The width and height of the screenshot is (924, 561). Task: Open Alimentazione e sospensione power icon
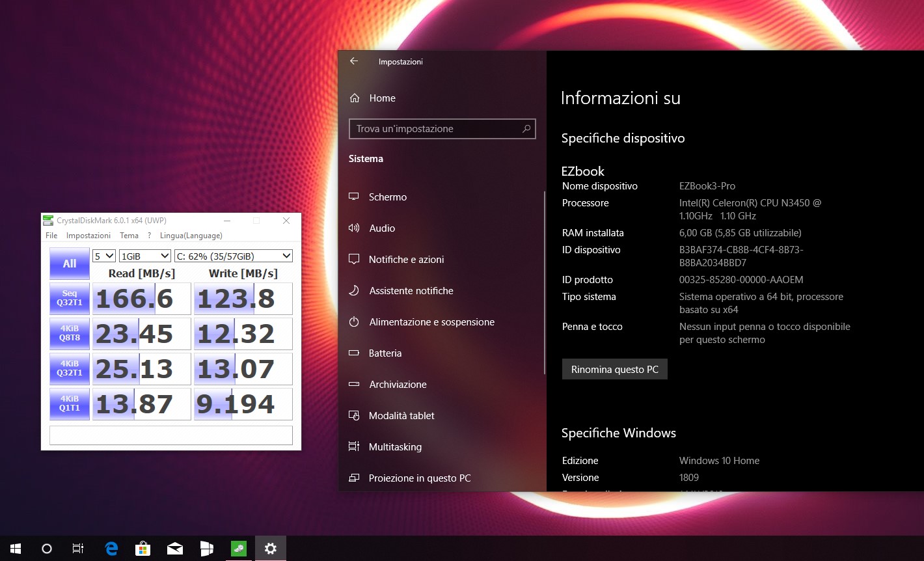tap(354, 322)
